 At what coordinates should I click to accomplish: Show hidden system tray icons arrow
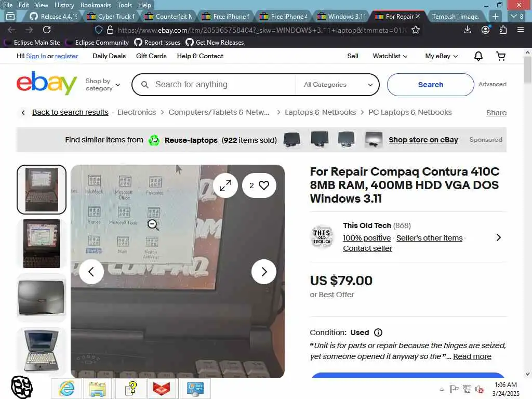(442, 389)
